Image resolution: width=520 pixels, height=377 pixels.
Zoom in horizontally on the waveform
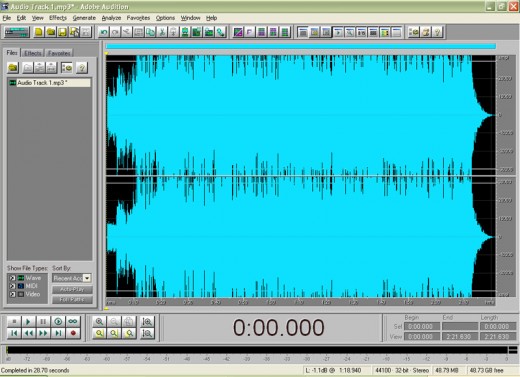tap(99, 322)
